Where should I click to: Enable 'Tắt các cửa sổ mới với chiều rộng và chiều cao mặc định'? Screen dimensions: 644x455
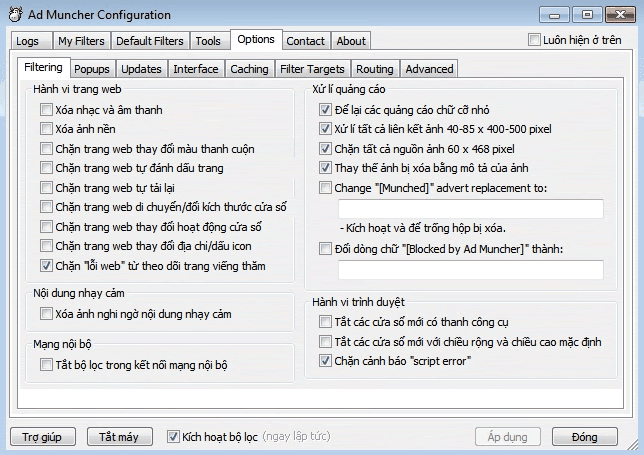(x=325, y=342)
